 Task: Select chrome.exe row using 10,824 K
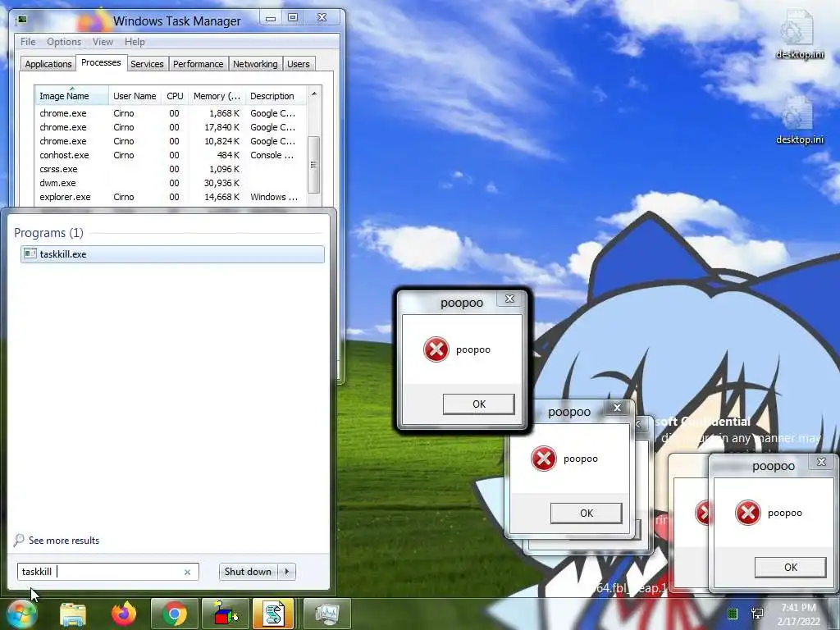(x=171, y=141)
